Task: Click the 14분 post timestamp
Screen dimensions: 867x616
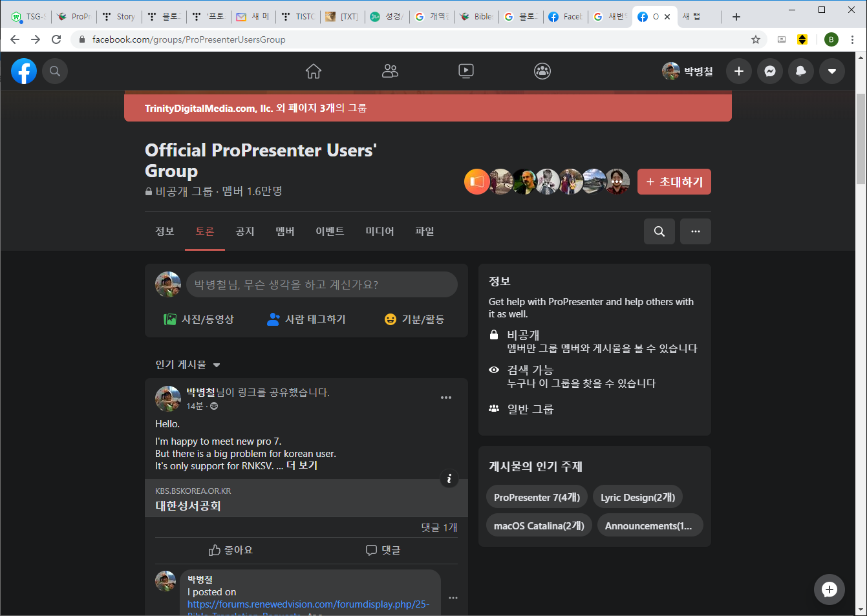Action: click(195, 406)
